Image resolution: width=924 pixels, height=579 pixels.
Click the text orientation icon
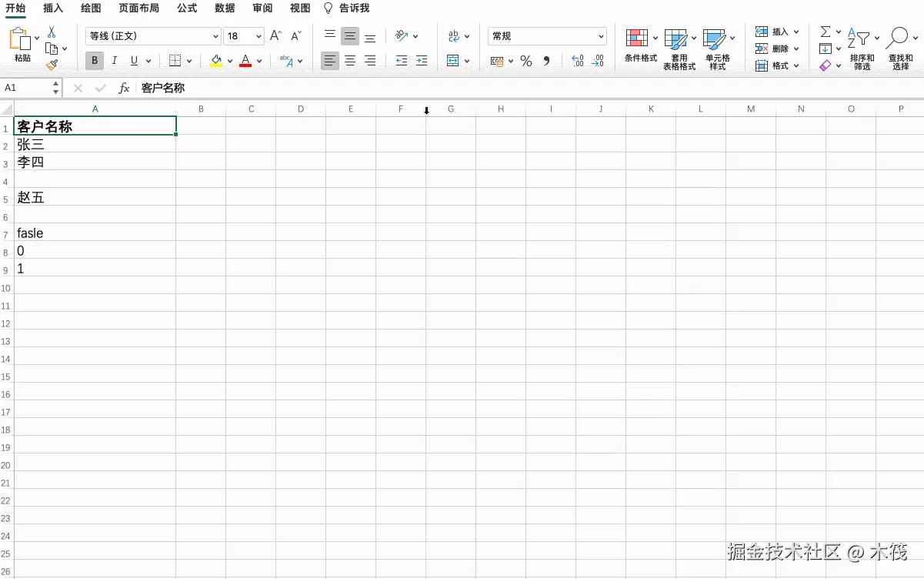401,36
